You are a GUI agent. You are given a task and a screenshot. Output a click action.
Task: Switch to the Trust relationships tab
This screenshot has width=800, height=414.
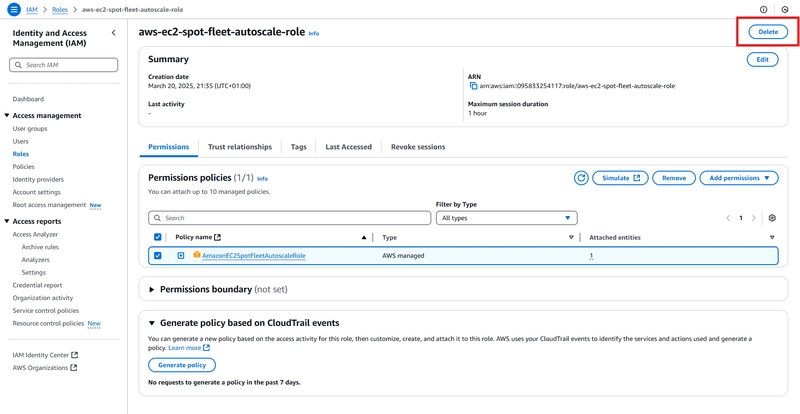pyautogui.click(x=240, y=147)
